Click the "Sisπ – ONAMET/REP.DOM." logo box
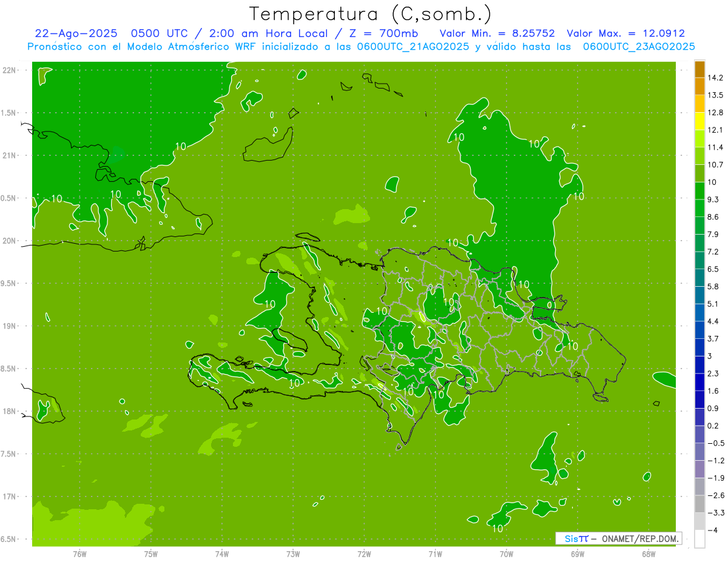The width and height of the screenshot is (728, 562). [619, 538]
